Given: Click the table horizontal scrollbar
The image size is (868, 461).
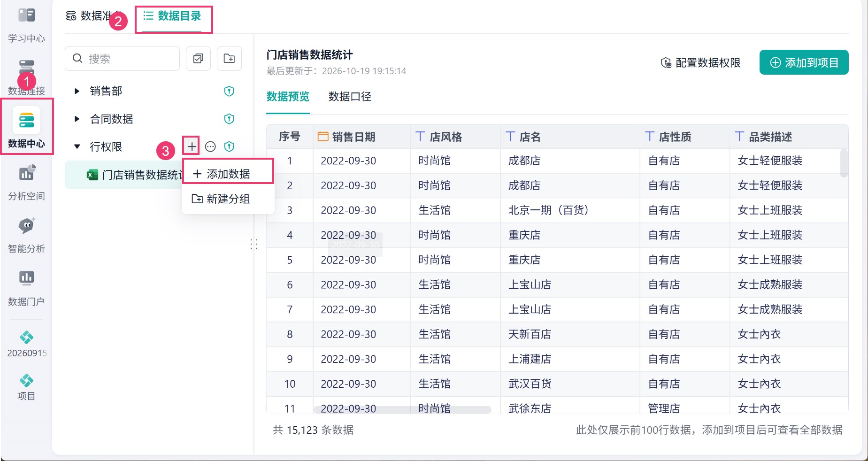Looking at the screenshot, I should pyautogui.click(x=402, y=409).
